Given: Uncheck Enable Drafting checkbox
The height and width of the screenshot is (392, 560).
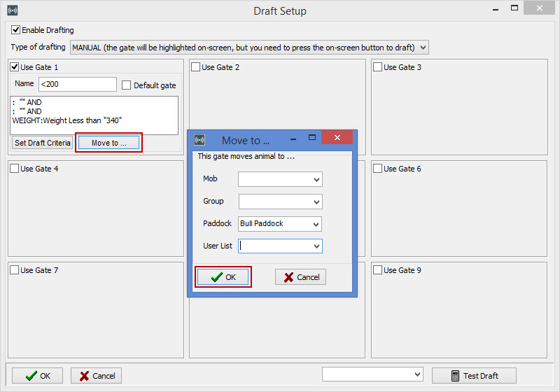Looking at the screenshot, I should 15,29.
